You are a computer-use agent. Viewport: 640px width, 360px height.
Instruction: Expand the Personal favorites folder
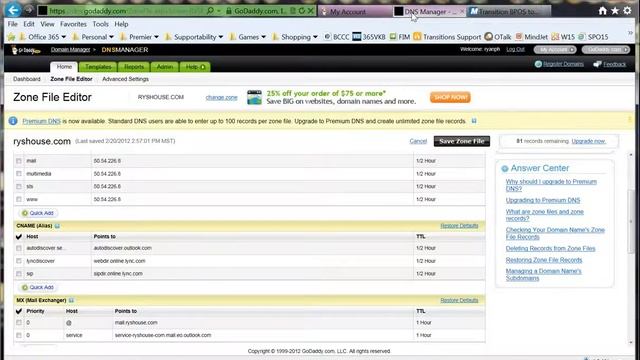pyautogui.click(x=93, y=37)
